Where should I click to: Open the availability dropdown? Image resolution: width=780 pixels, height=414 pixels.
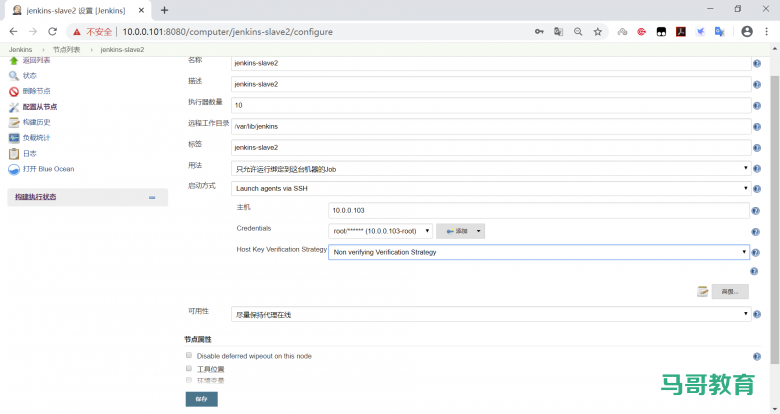(491, 314)
